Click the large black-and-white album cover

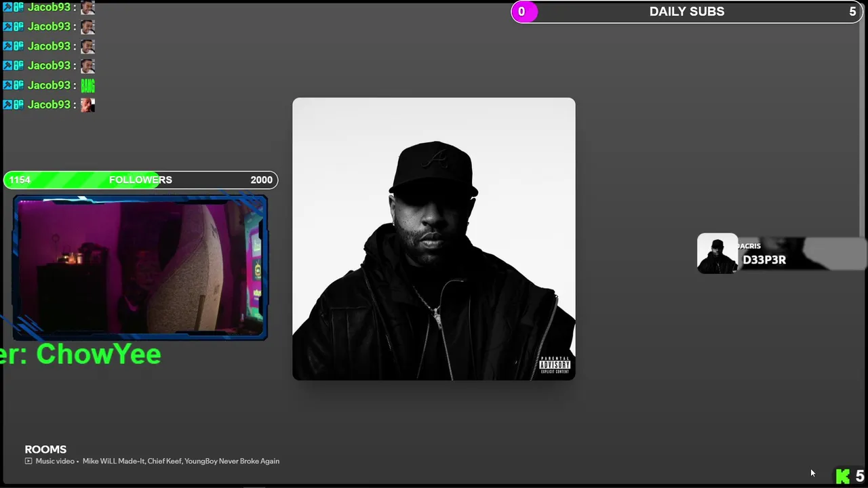click(x=434, y=239)
